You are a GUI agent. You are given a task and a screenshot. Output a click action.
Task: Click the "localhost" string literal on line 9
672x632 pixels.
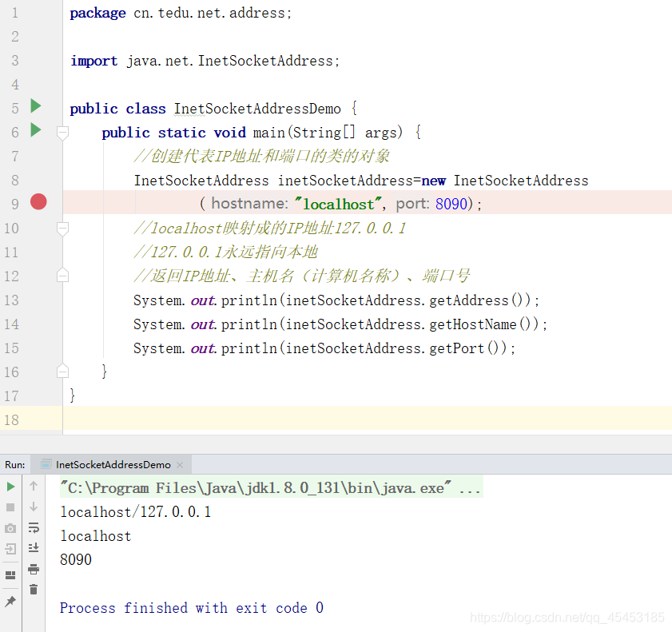(x=338, y=204)
